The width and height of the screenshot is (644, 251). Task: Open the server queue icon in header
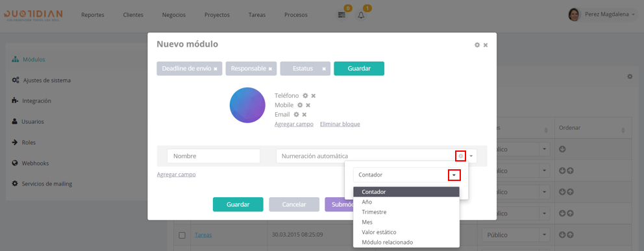(341, 15)
